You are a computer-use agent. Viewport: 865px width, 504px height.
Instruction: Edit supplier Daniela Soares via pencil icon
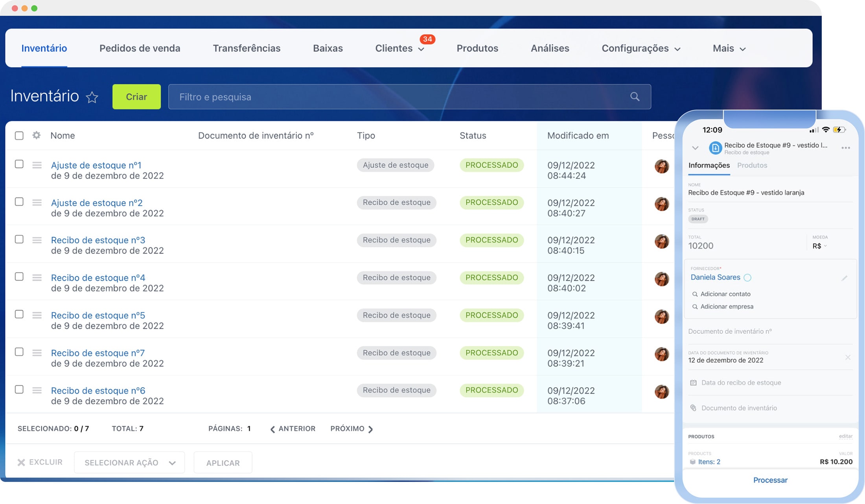click(x=844, y=278)
